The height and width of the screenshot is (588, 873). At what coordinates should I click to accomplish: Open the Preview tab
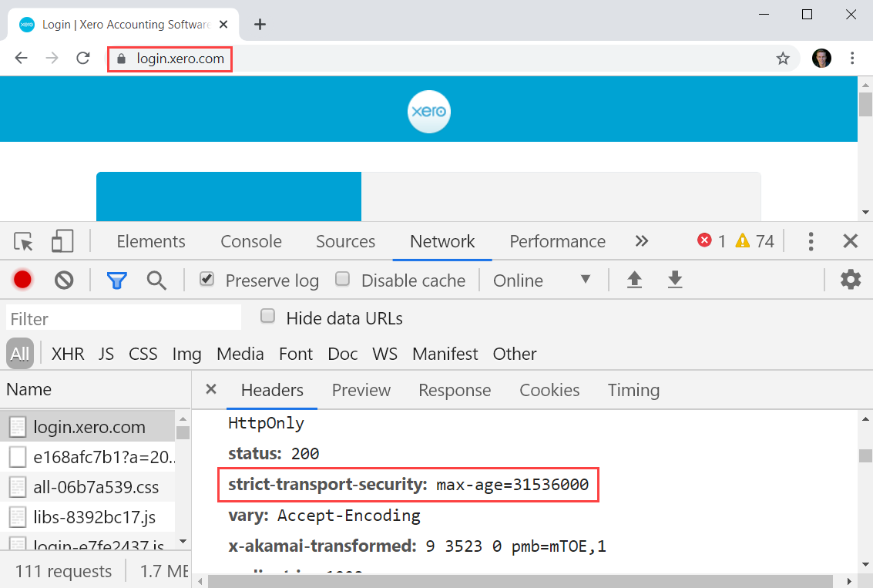coord(361,390)
